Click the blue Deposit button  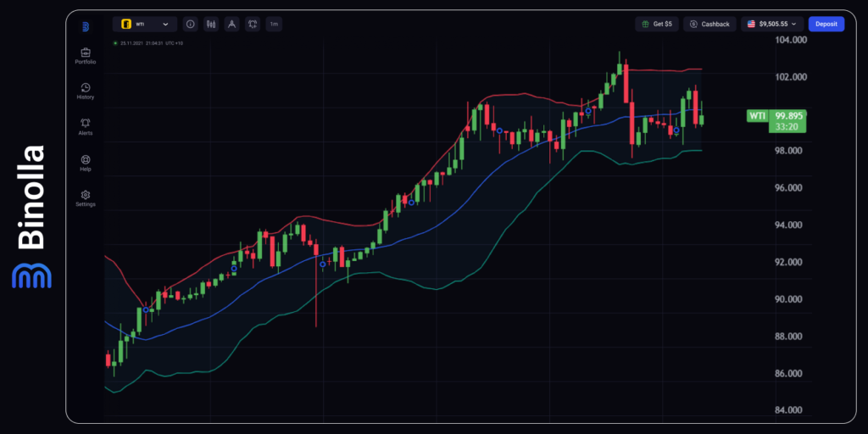[x=826, y=24]
